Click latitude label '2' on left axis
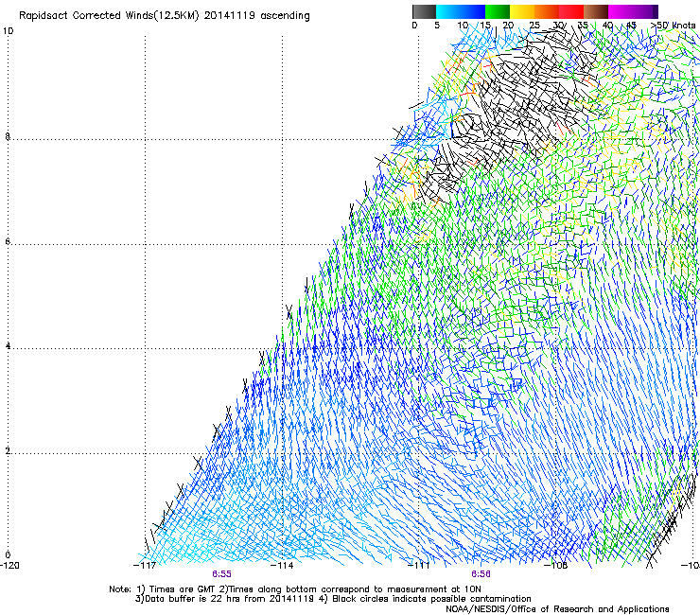700x615 pixels. (x=8, y=451)
